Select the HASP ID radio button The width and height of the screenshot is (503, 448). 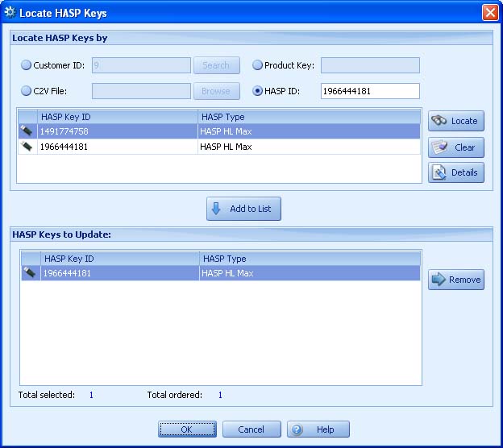(257, 91)
